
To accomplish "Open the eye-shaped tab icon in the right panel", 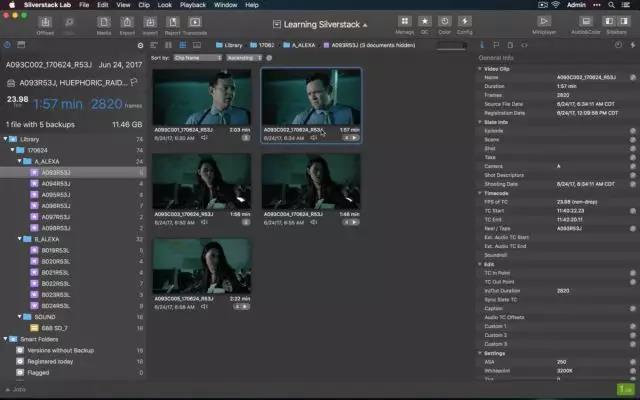I will [x=524, y=45].
